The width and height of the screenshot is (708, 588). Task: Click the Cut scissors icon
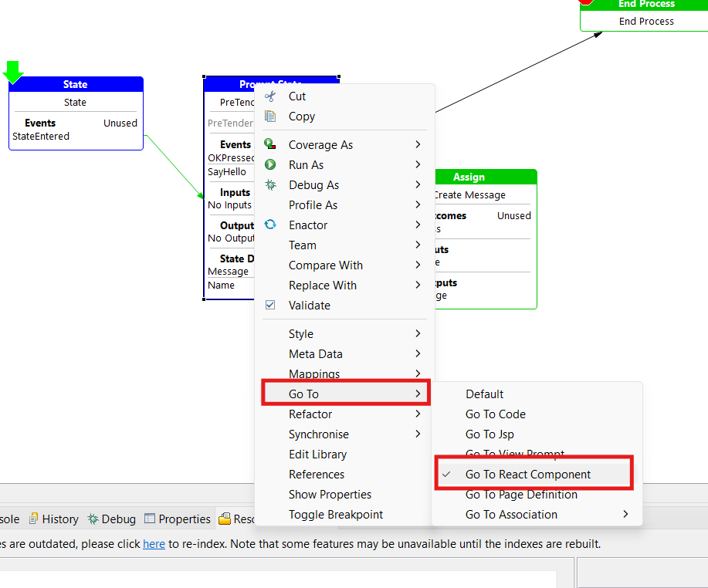pos(270,96)
